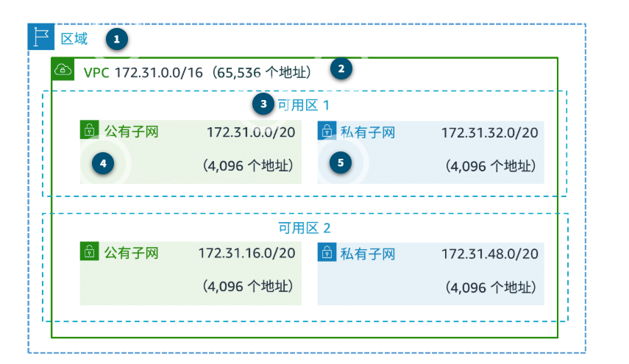Select callout marker number 2

coord(341,68)
